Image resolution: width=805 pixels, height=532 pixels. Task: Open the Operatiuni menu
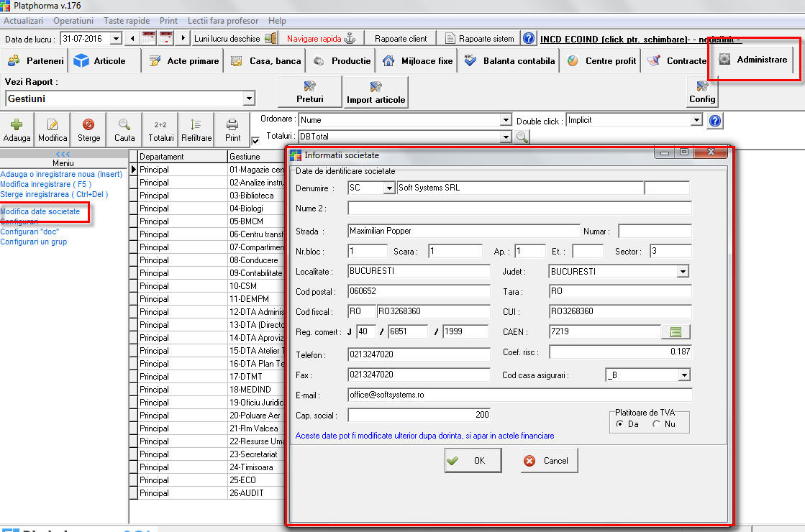(x=73, y=21)
